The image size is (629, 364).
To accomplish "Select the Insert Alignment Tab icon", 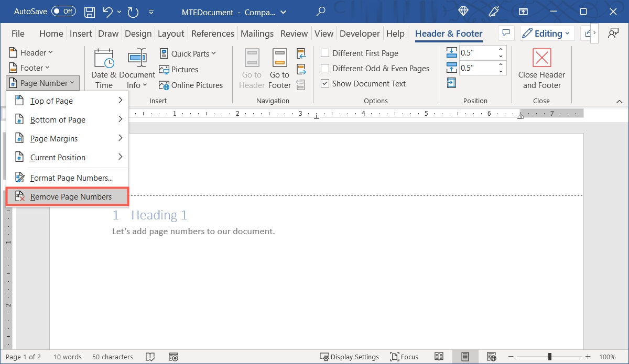I will (451, 83).
